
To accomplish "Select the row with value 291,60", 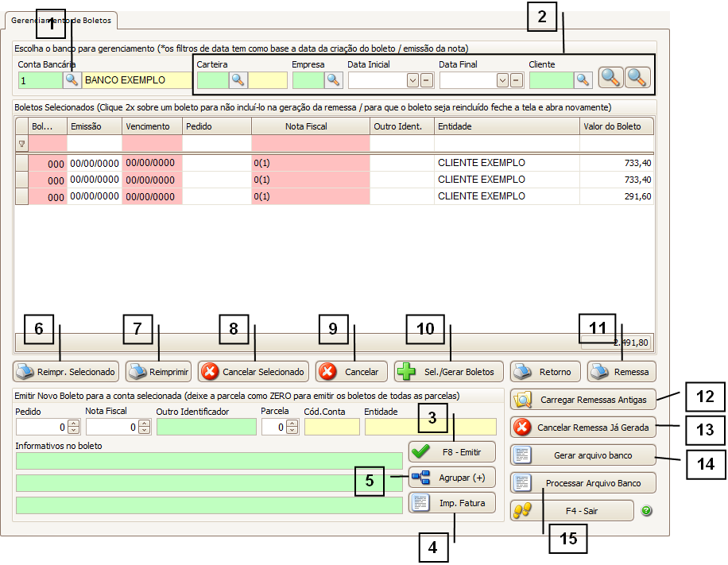I will point(334,196).
